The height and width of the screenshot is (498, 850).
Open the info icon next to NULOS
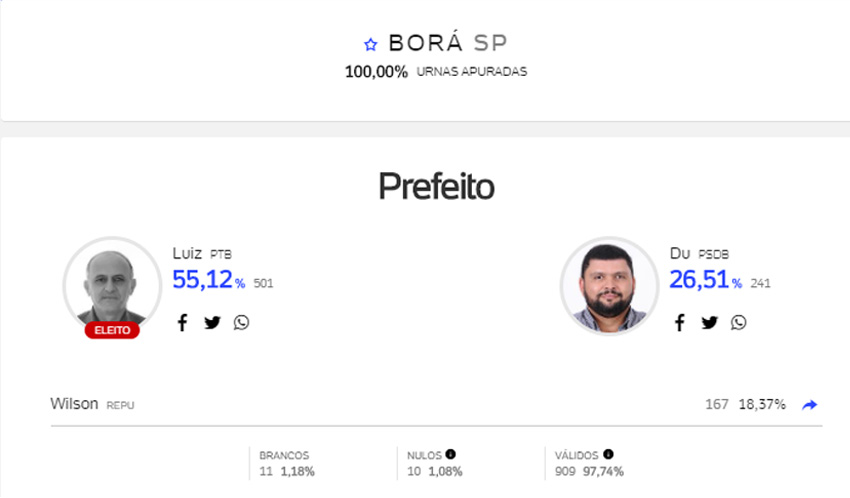[450, 454]
